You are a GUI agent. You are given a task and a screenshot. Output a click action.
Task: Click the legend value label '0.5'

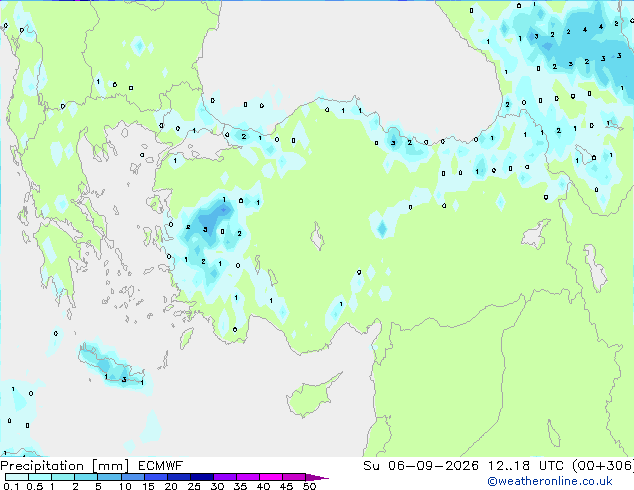pyautogui.click(x=35, y=486)
